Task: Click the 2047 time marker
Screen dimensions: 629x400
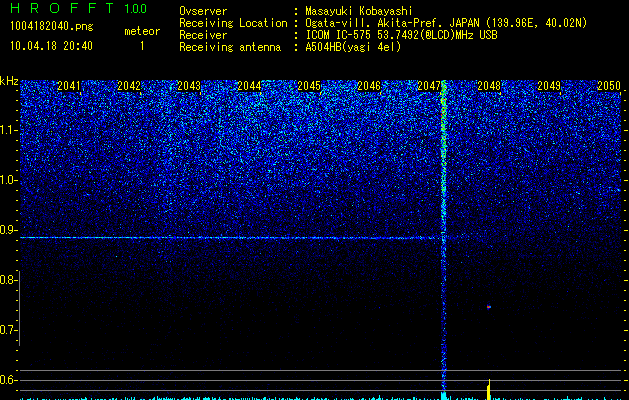Action: [x=428, y=86]
